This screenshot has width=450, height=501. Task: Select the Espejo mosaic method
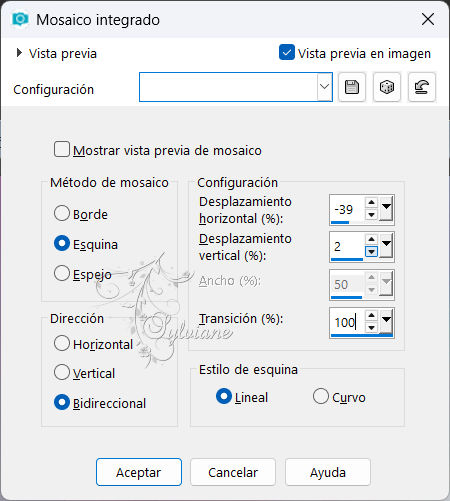click(62, 273)
